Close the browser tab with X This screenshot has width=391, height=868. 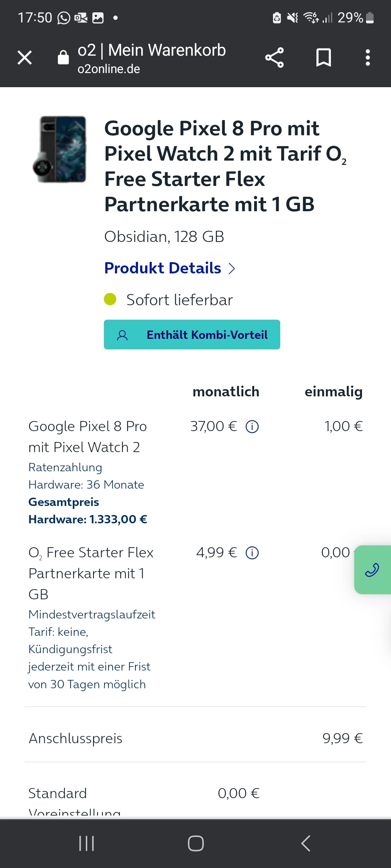[25, 58]
